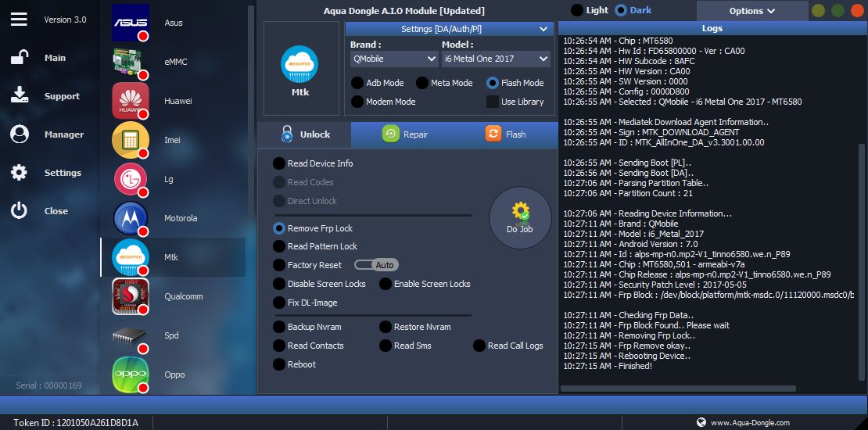The image size is (868, 430).
Task: Click the Logs panel horizontal scrollbar
Action: 678,389
